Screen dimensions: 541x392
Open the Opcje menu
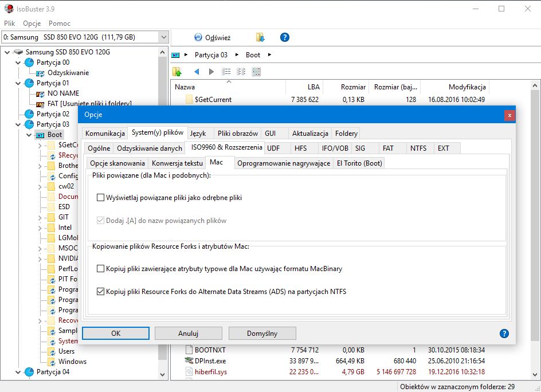click(32, 23)
